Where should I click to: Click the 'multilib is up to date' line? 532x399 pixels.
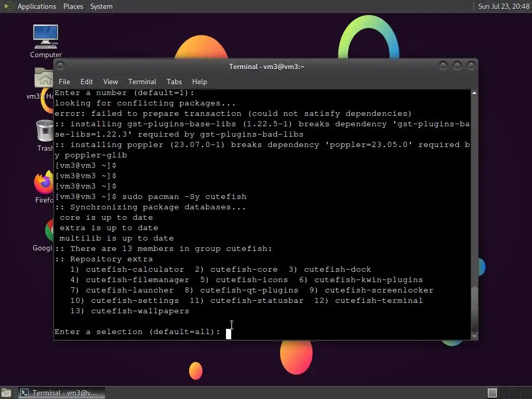[117, 238]
